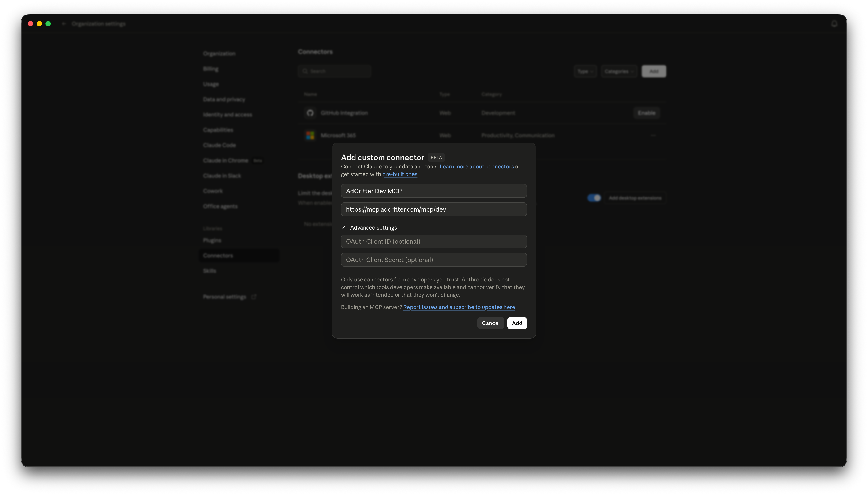Toggle the desktop extensions switch
Image resolution: width=868 pixels, height=495 pixels.
tap(594, 198)
